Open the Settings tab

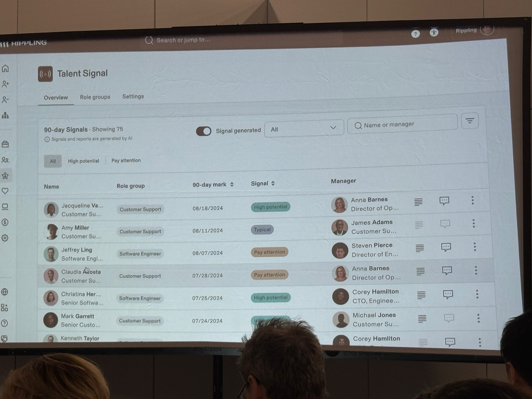coord(133,96)
